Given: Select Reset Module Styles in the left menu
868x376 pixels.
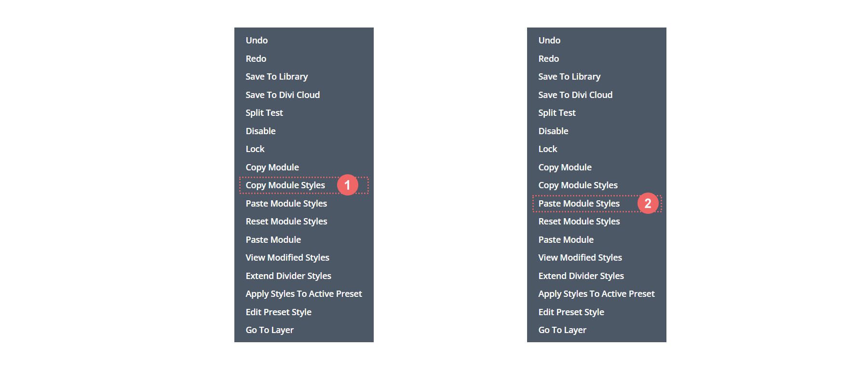Looking at the screenshot, I should [286, 221].
